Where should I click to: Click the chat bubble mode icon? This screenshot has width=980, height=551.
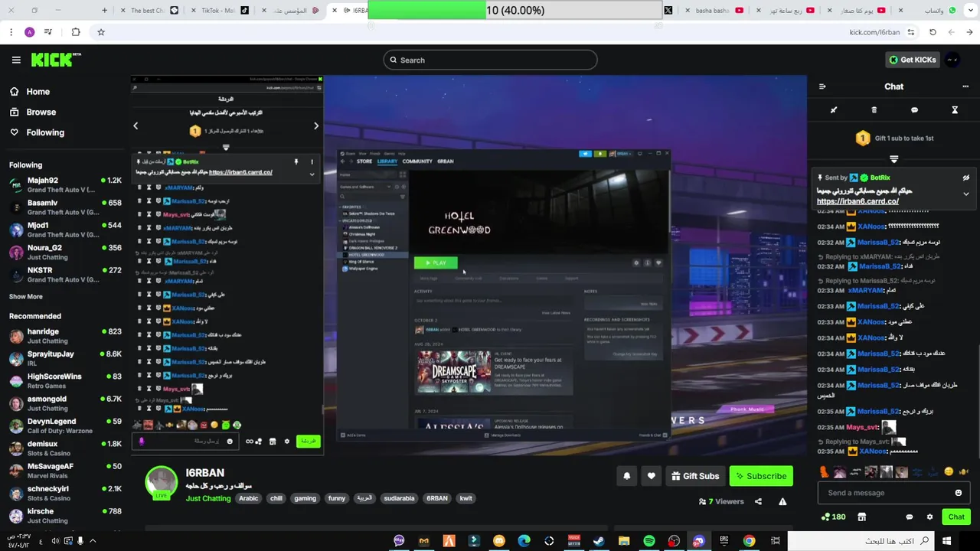914,110
